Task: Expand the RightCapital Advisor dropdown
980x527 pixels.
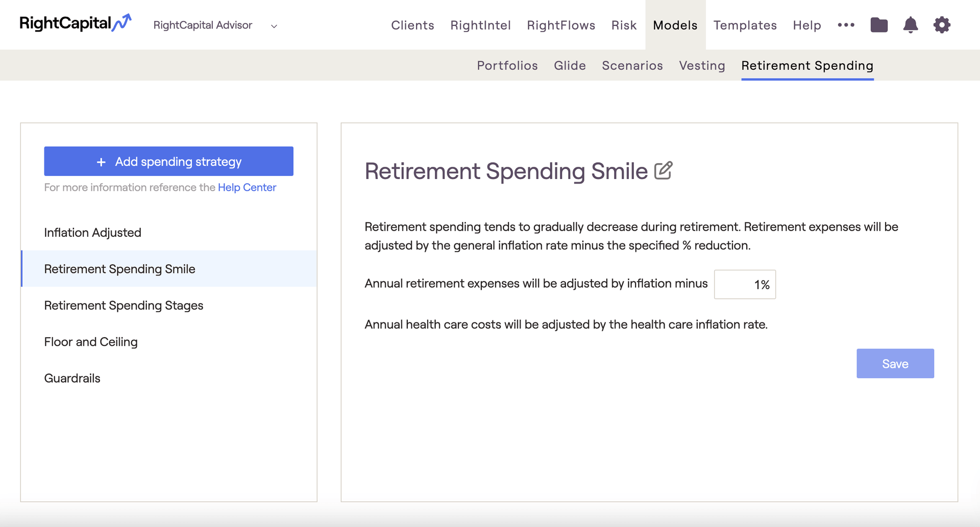Action: [x=274, y=26]
